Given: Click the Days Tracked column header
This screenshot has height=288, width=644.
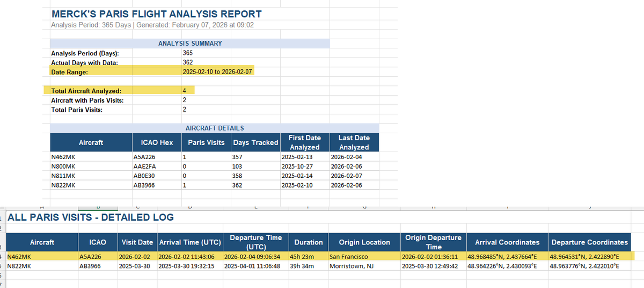Looking at the screenshot, I should point(255,142).
